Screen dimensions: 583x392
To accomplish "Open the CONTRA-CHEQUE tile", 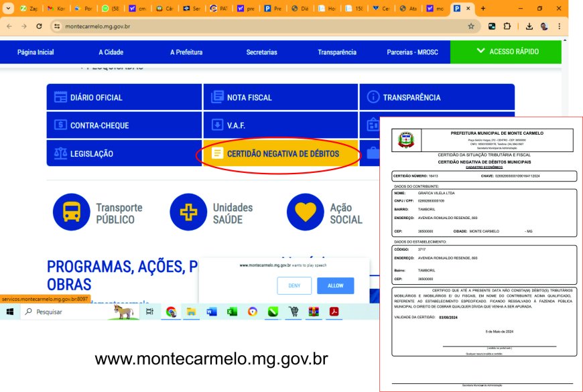I will pos(124,125).
